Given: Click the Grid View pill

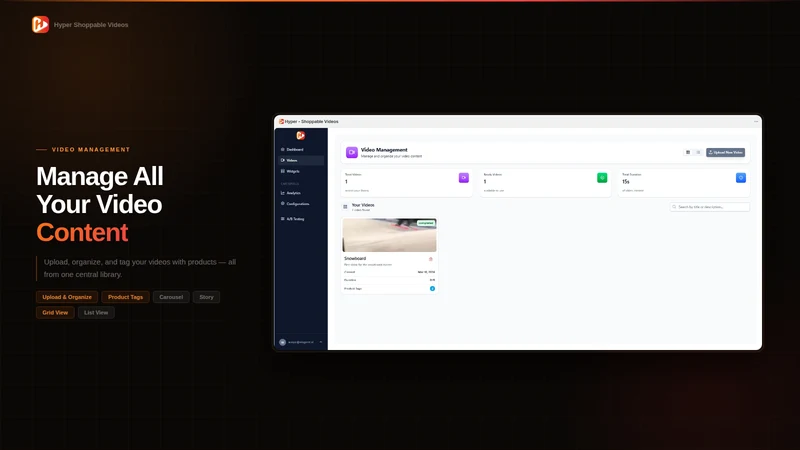Looking at the screenshot, I should (55, 312).
